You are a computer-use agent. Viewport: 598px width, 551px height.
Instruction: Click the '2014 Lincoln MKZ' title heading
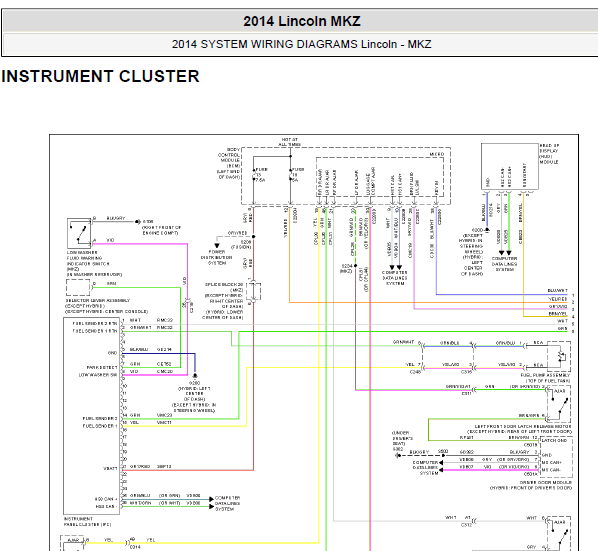pos(302,21)
